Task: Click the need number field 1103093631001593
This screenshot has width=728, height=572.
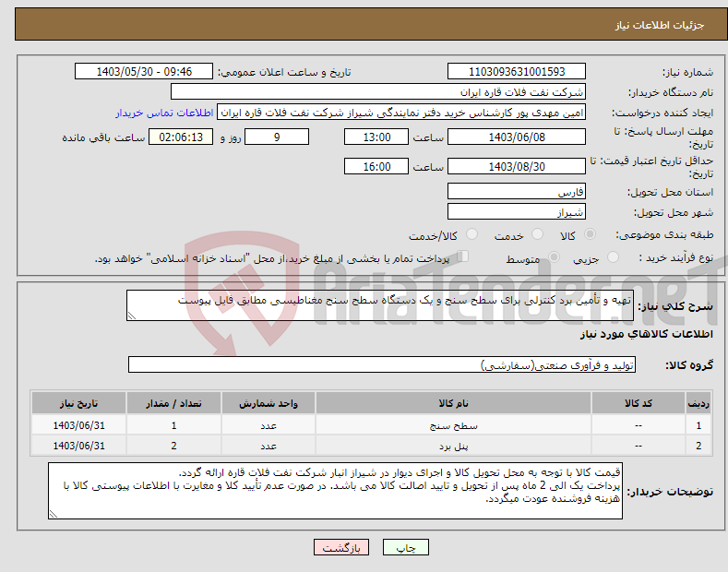Action: (x=517, y=72)
